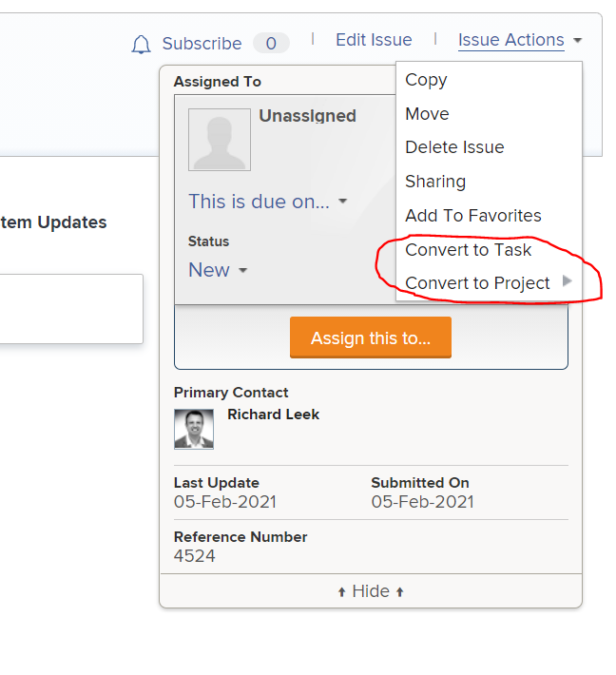Click the subscriber count badge

pyautogui.click(x=271, y=43)
